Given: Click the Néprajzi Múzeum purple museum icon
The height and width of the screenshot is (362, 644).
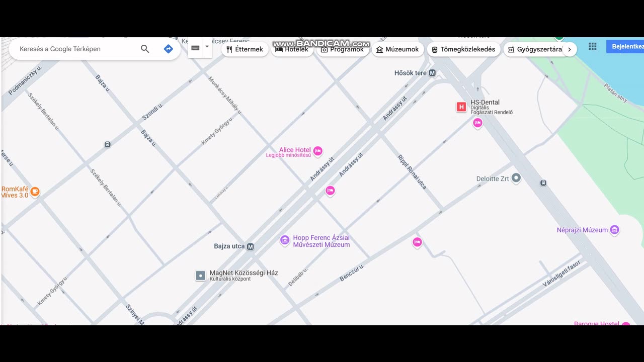Looking at the screenshot, I should point(614,230).
